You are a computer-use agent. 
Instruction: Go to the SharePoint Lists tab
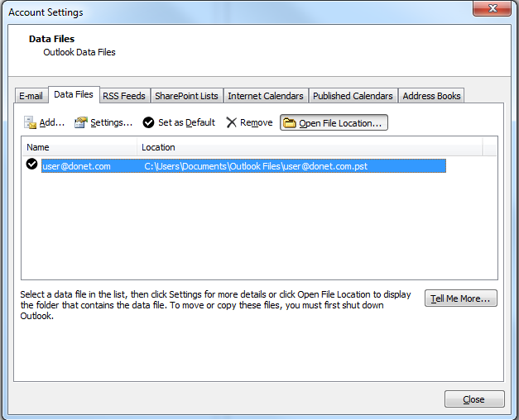(187, 96)
